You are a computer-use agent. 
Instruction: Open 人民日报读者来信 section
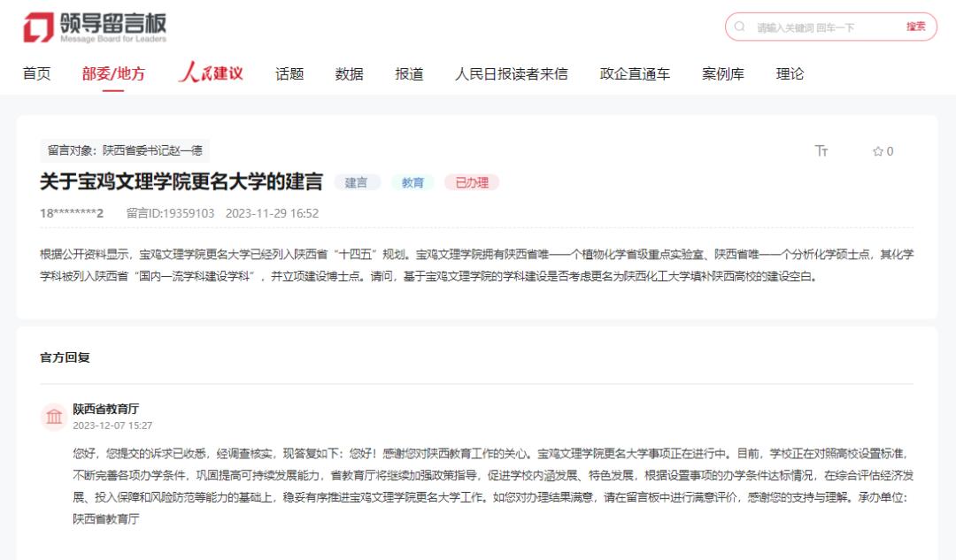click(512, 74)
